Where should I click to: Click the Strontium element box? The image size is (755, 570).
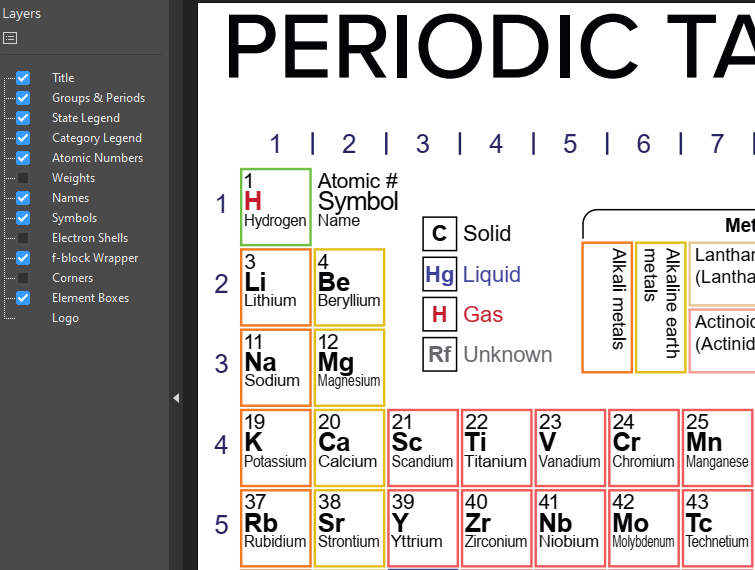pos(350,529)
